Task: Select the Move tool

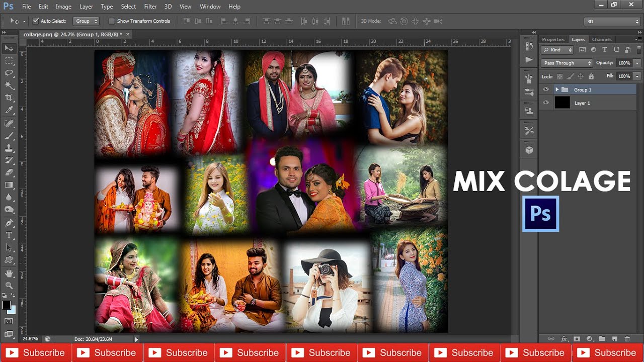Action: pyautogui.click(x=9, y=49)
